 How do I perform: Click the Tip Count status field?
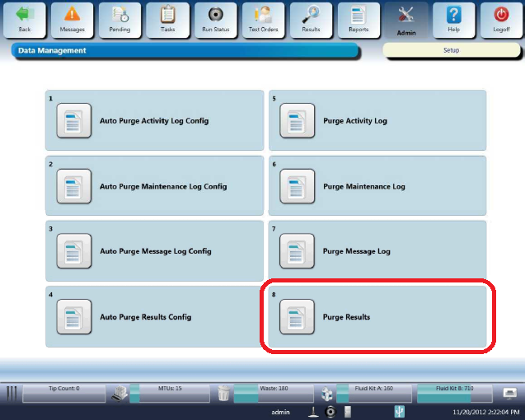[x=63, y=394]
